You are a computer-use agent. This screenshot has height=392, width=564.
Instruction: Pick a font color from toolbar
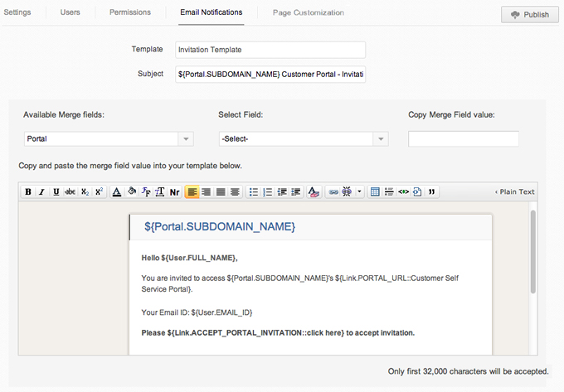point(117,191)
